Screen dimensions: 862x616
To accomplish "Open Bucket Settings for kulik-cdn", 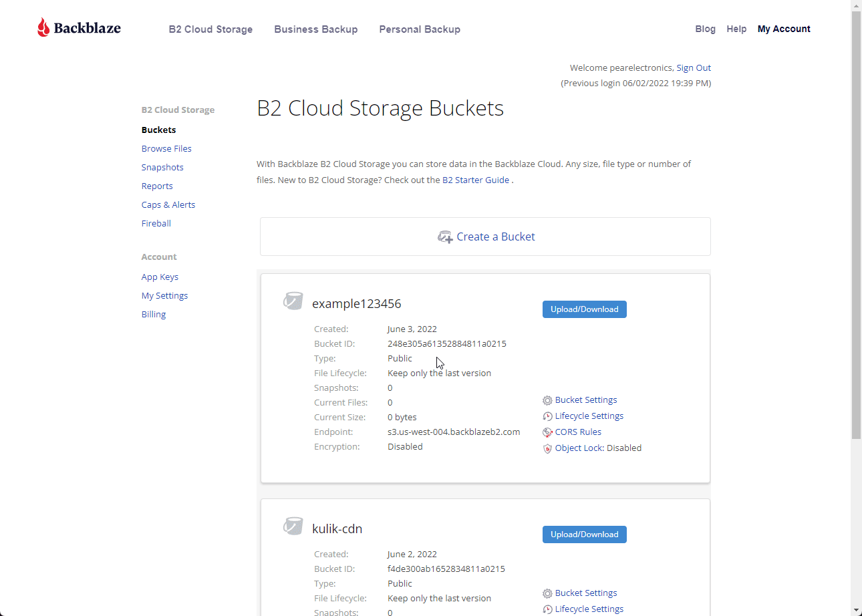I will (x=586, y=593).
